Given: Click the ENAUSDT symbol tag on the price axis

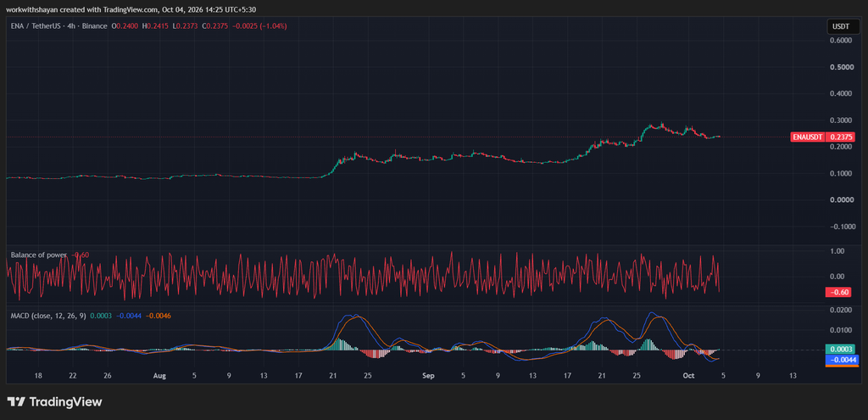Looking at the screenshot, I should pyautogui.click(x=808, y=137).
